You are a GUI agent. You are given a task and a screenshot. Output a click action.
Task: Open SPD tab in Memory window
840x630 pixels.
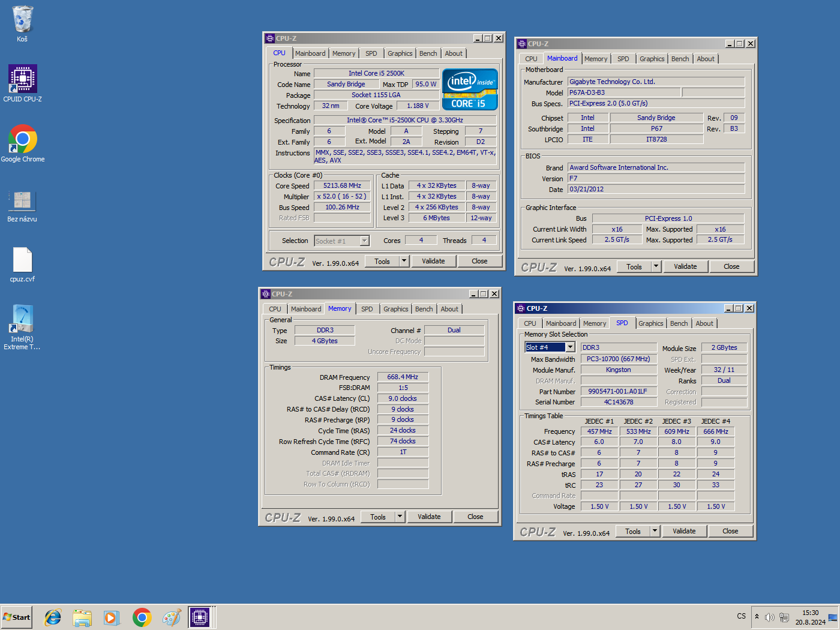tap(367, 309)
